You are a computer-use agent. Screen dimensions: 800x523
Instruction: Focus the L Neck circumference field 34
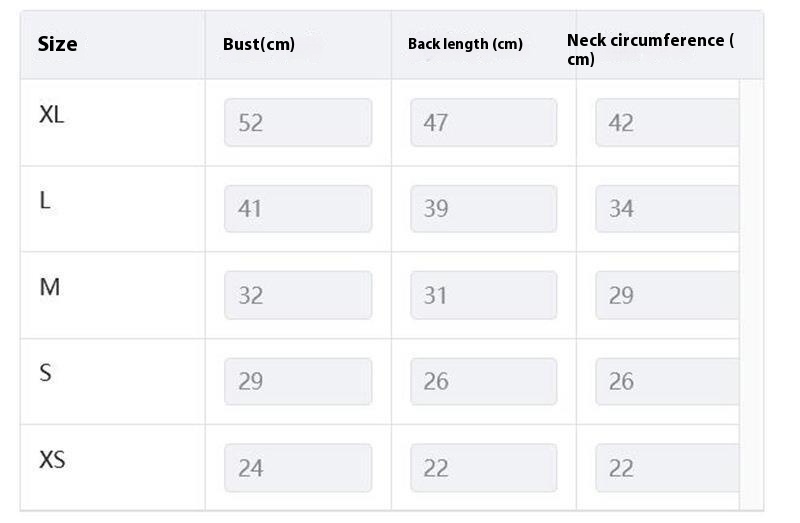[x=667, y=209]
